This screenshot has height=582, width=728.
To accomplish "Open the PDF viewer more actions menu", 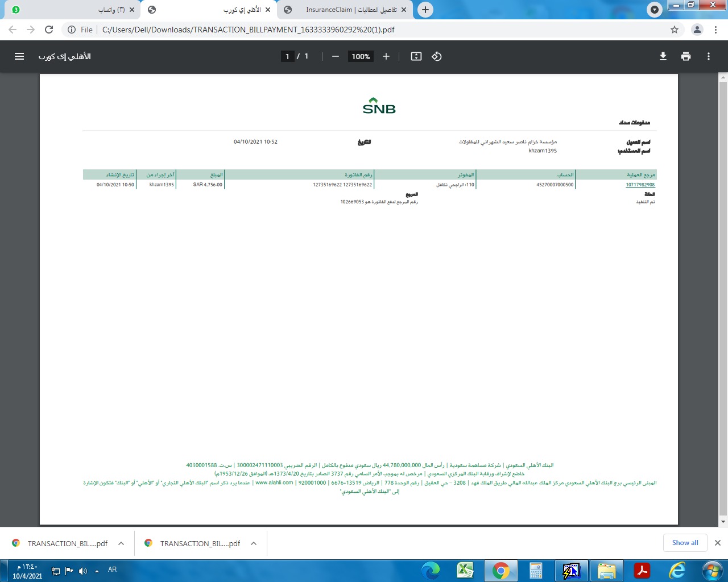I will pos(709,56).
